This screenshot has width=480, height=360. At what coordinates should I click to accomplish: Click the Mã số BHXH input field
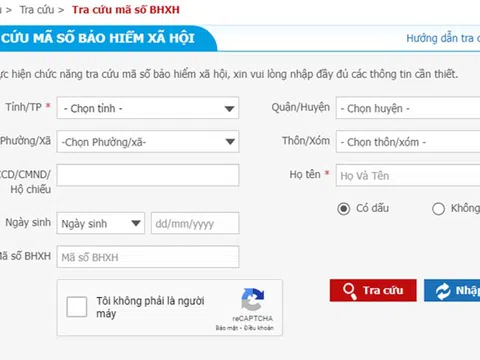148,257
